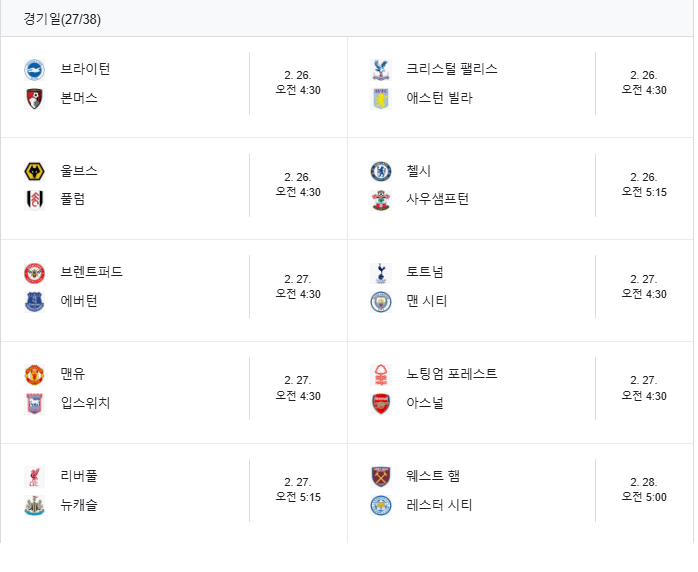Click the Everton club crest
The image size is (698, 572).
click(34, 302)
